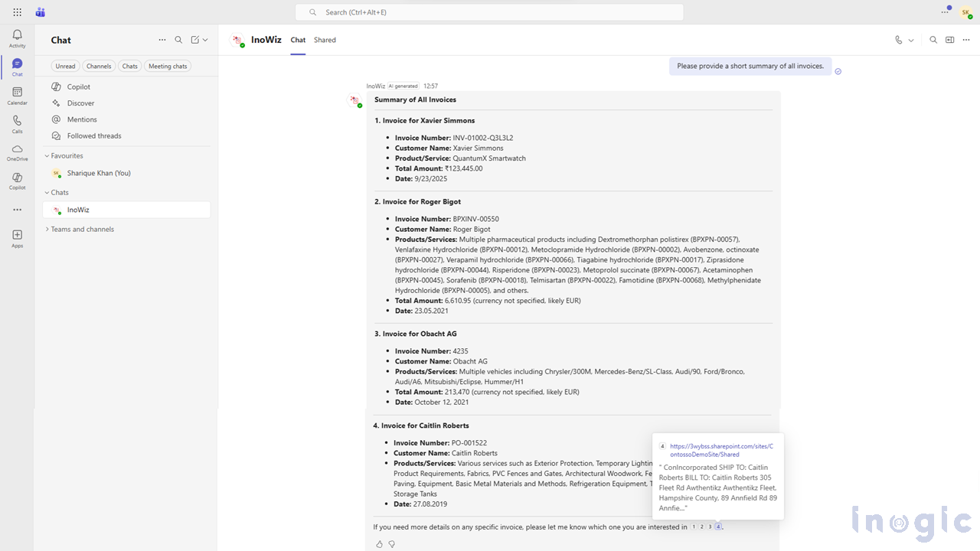Screen dimensions: 980x551
Task: Open the Apps panel
Action: [17, 237]
